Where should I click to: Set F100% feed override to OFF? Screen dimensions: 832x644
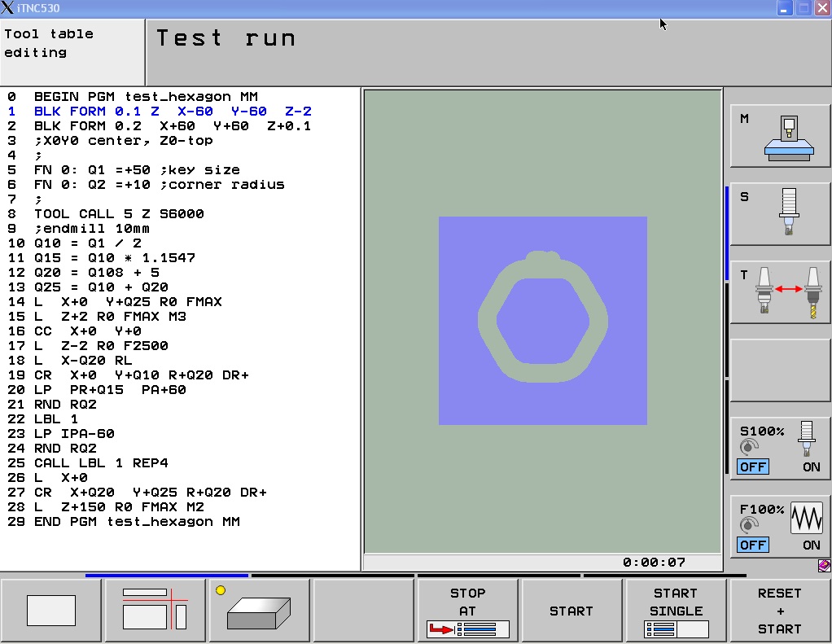tap(752, 545)
